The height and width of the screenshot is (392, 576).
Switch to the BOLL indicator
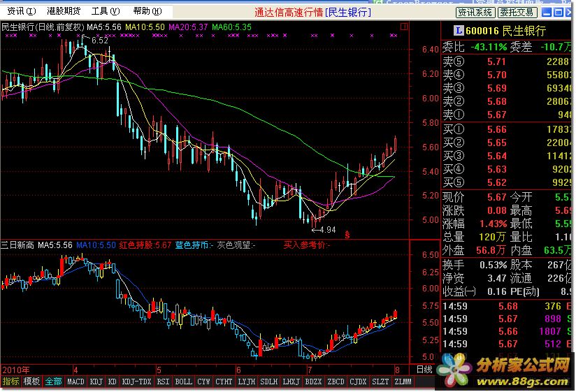pyautogui.click(x=183, y=382)
